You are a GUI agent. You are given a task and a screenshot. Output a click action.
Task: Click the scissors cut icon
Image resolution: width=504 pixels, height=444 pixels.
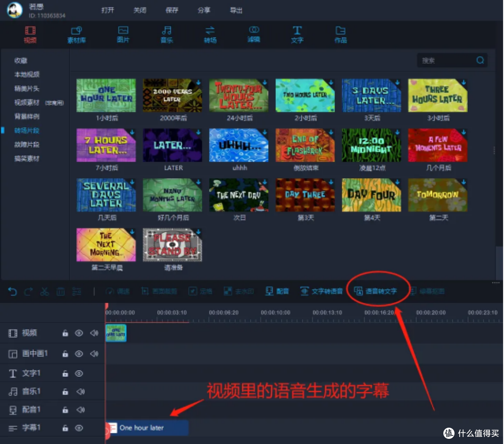44,292
